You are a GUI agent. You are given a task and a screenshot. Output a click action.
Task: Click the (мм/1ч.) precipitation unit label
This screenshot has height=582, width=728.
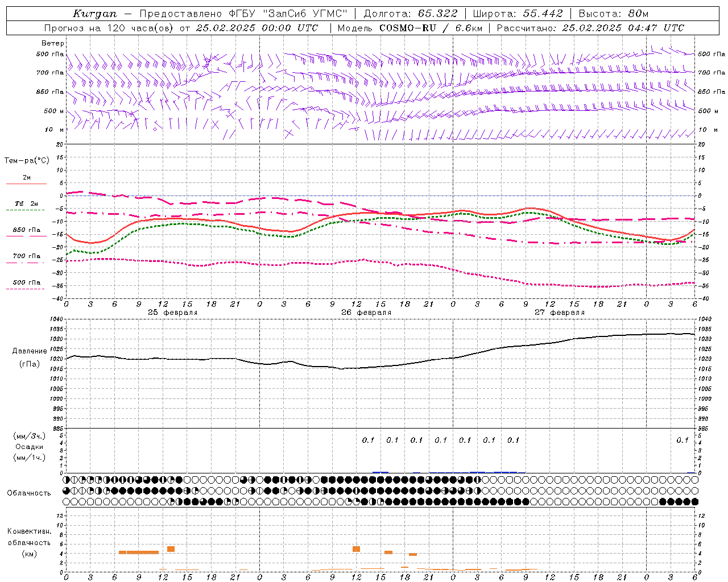pos(30,458)
